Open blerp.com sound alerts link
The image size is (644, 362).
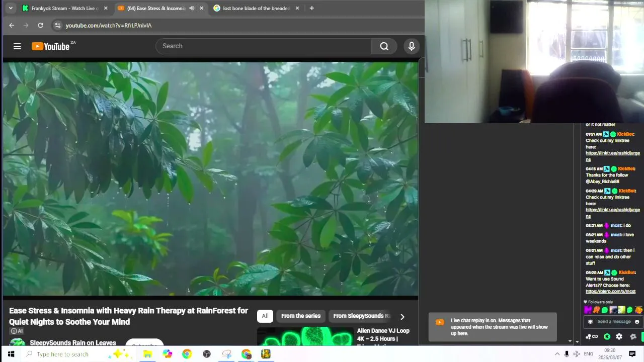pyautogui.click(x=610, y=292)
